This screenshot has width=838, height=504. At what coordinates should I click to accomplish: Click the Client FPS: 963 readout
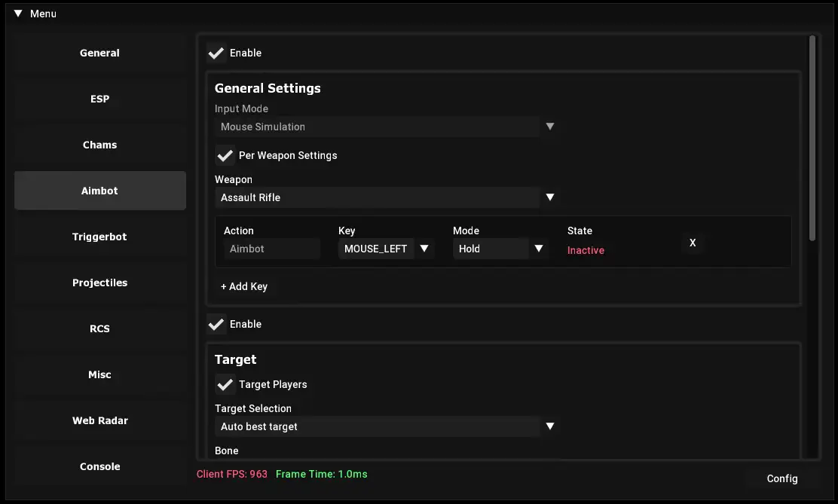coord(232,474)
